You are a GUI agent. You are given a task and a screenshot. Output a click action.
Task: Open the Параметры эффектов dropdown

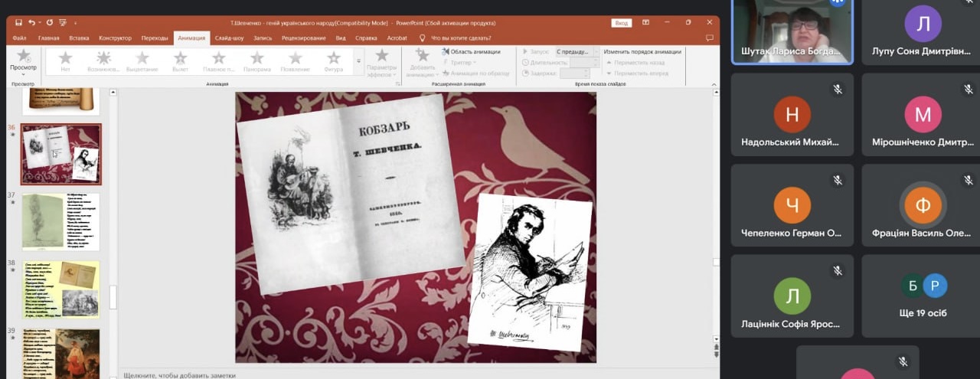coord(381,63)
